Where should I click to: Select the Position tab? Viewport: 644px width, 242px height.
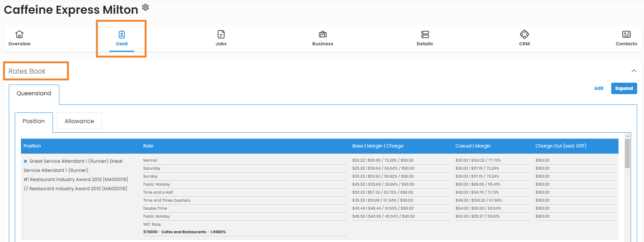pos(33,121)
